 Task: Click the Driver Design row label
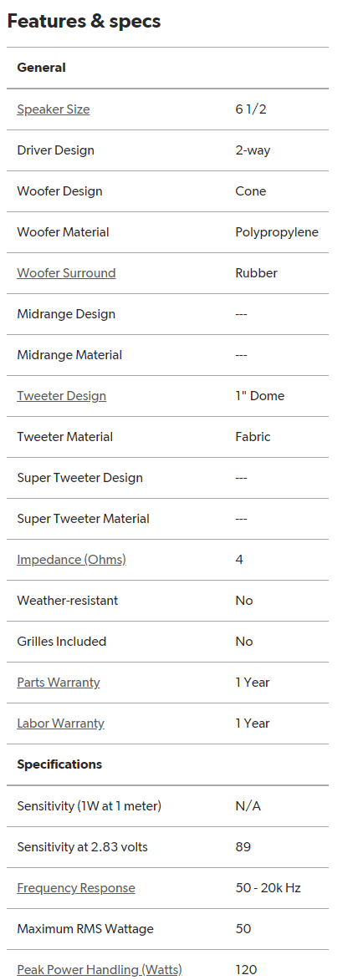tap(56, 150)
